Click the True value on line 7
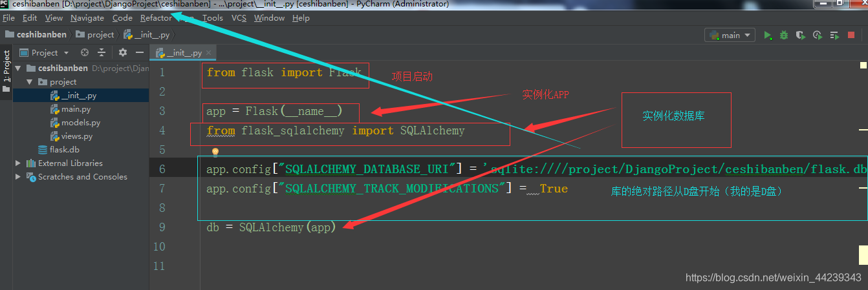Viewport: 868px width, 290px height. point(554,189)
